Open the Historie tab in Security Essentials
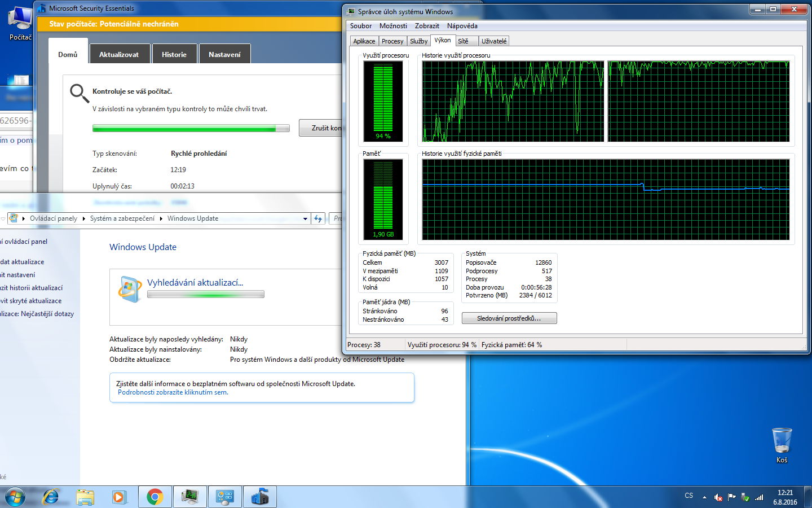Screen dimensions: 812x508 [x=174, y=54]
